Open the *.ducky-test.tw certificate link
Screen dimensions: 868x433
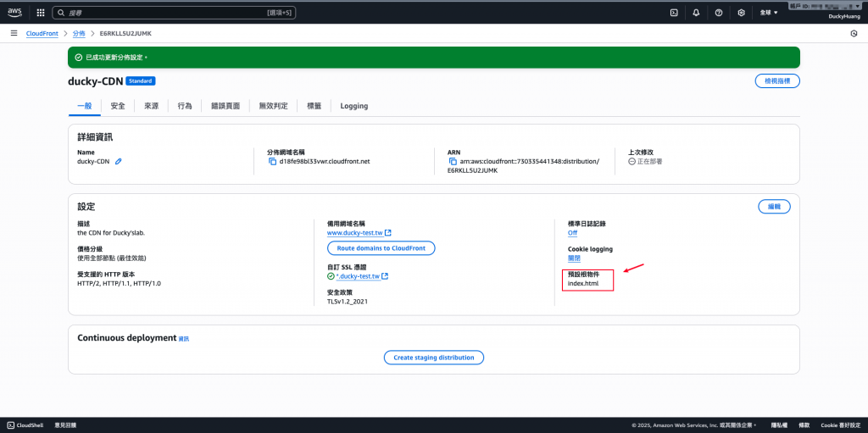coord(358,275)
